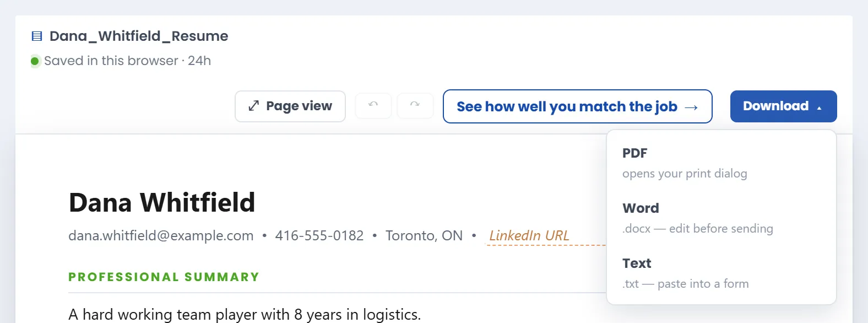This screenshot has width=868, height=323.
Task: Pick the Text .txt download option
Action: [721, 273]
